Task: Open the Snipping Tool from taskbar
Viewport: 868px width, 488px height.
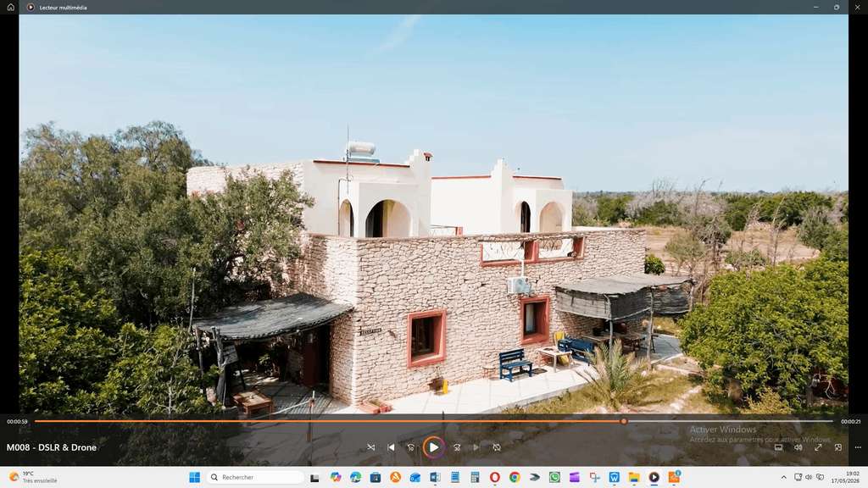Action: (594, 477)
